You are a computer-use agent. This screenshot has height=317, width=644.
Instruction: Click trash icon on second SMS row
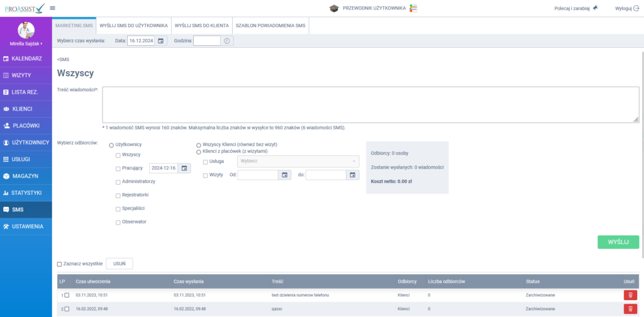point(629,309)
